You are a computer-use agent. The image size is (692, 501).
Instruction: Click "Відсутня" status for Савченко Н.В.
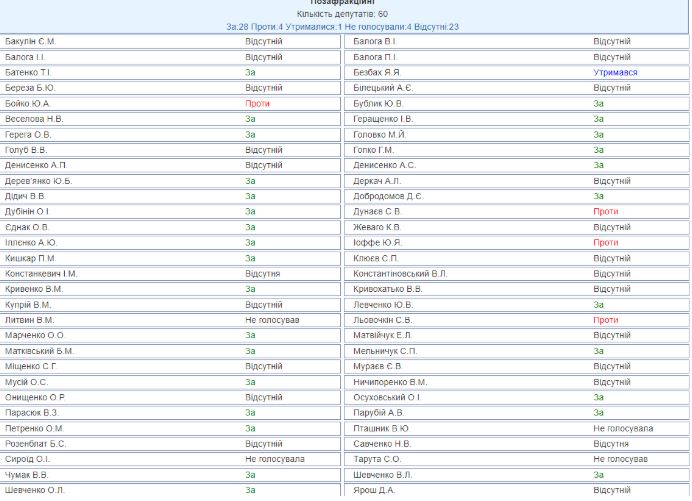pyautogui.click(x=610, y=444)
